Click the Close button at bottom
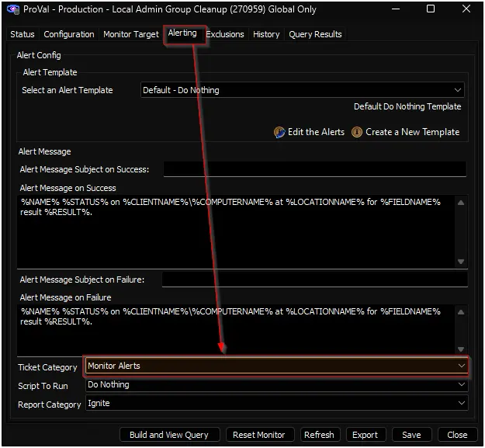485x448 pixels. coord(457,435)
